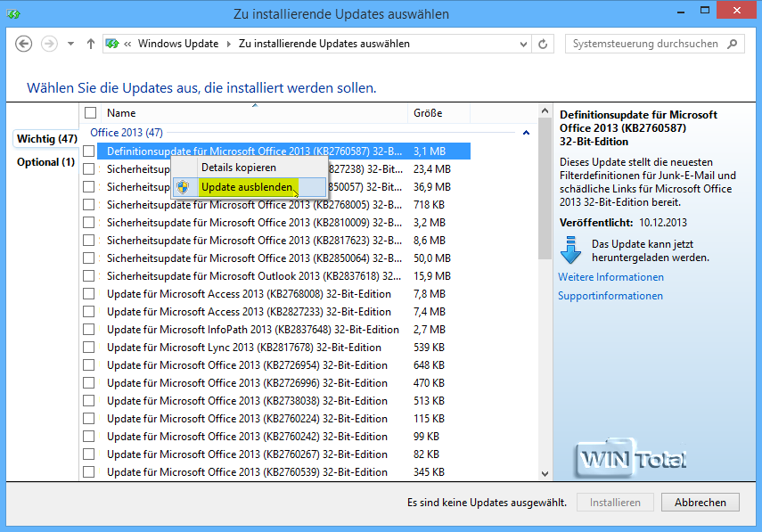Click the double-chevron breadcrumb overflow

127,44
